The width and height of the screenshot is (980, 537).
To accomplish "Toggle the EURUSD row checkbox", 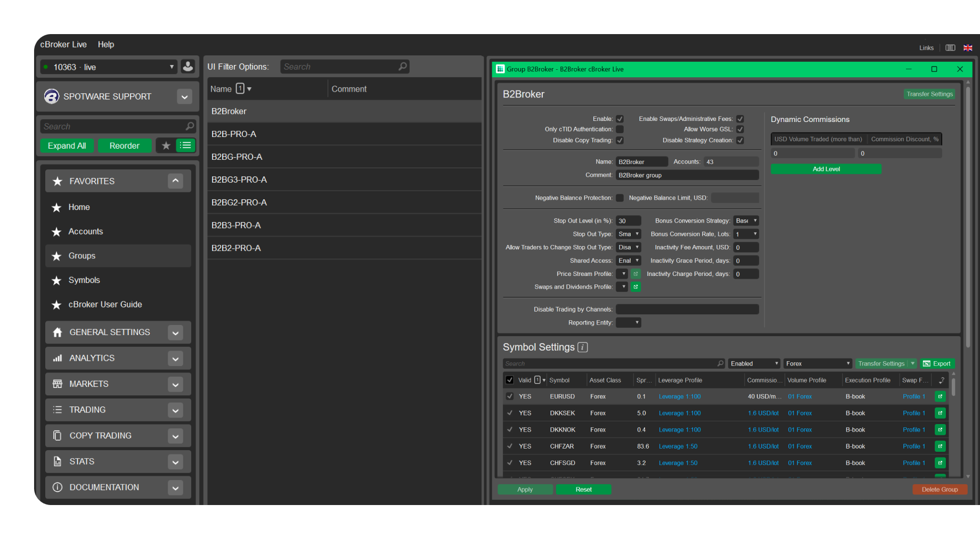I will click(x=510, y=396).
